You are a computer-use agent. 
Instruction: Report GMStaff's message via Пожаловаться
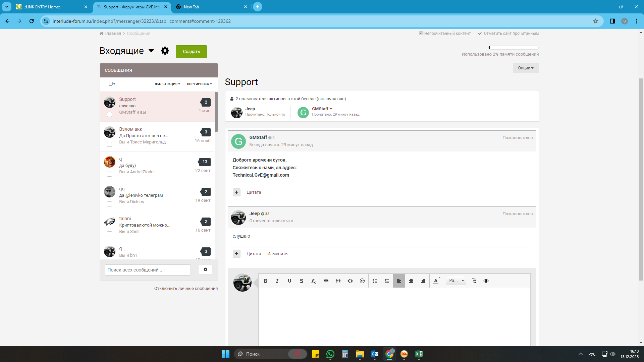coord(518,138)
